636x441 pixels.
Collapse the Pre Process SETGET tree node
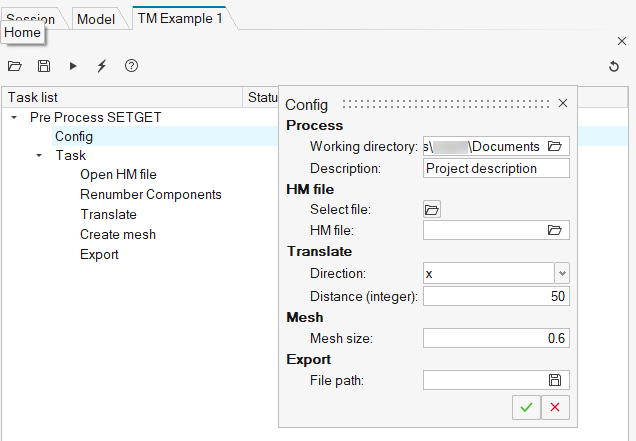pyautogui.click(x=14, y=117)
